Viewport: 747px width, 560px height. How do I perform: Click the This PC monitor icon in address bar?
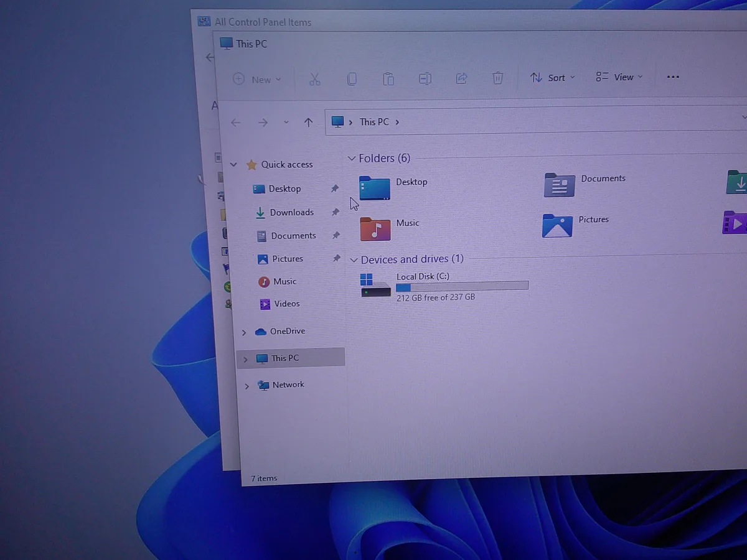(x=337, y=122)
